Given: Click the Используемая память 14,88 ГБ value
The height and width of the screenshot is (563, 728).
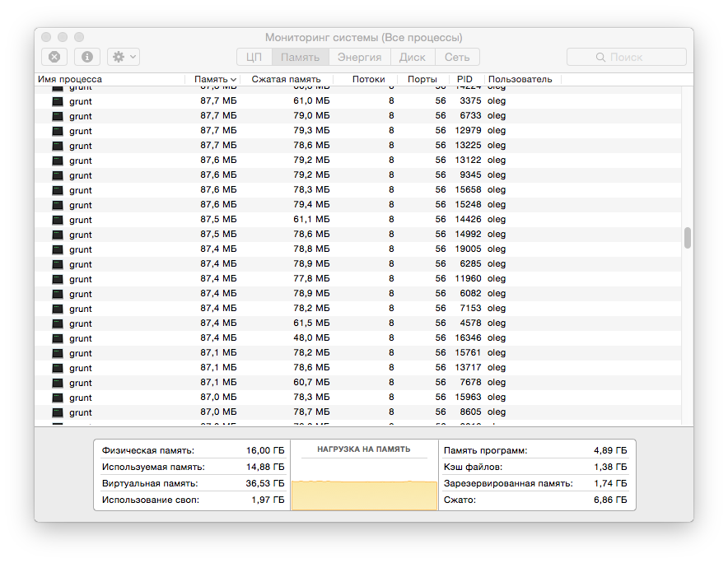Looking at the screenshot, I should click(x=265, y=467).
